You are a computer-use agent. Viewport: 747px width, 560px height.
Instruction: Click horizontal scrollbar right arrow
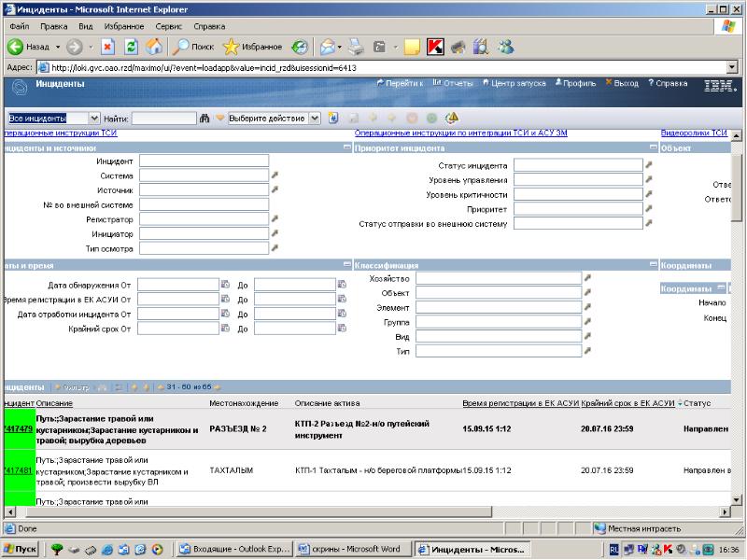726,511
